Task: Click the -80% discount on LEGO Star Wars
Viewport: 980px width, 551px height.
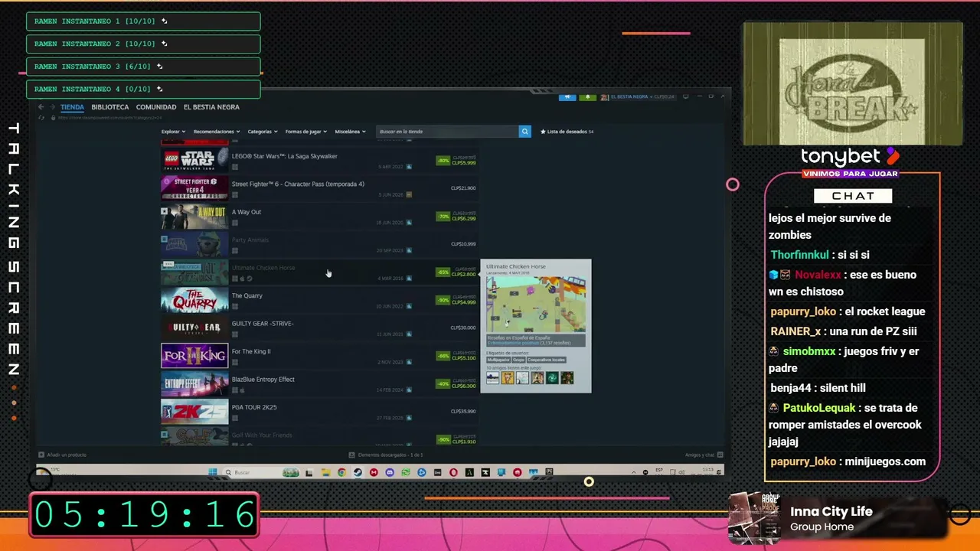Action: [x=443, y=161]
